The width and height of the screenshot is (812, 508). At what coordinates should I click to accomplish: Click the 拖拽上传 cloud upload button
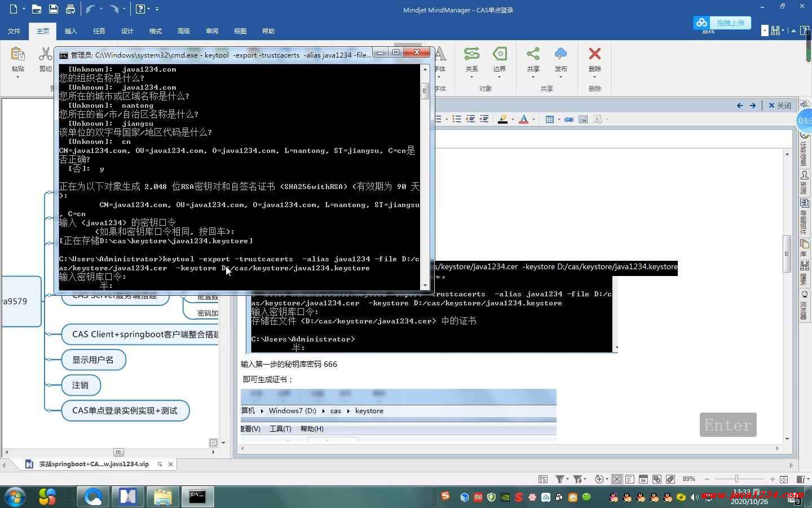[722, 23]
